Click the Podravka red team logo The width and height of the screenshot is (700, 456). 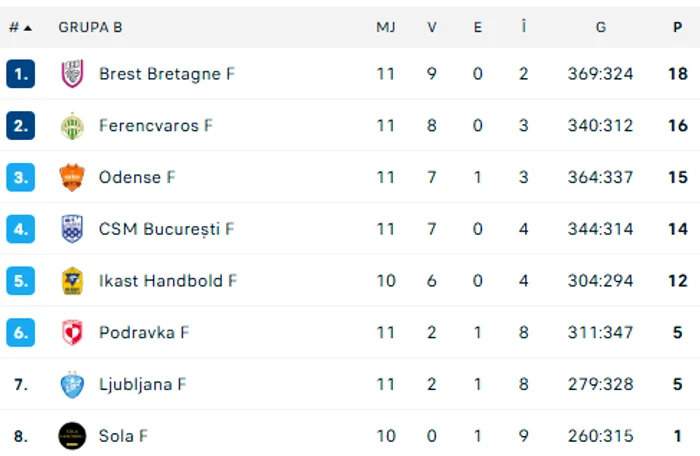coord(72,333)
